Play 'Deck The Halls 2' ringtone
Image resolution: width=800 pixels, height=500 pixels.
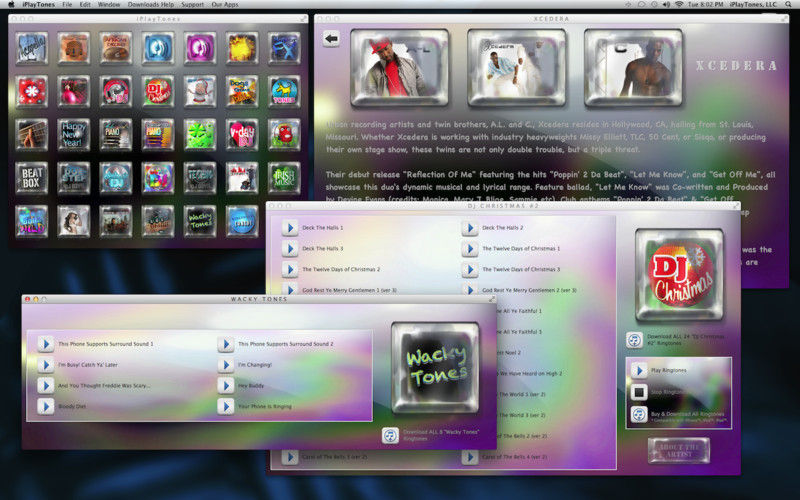pyautogui.click(x=470, y=228)
